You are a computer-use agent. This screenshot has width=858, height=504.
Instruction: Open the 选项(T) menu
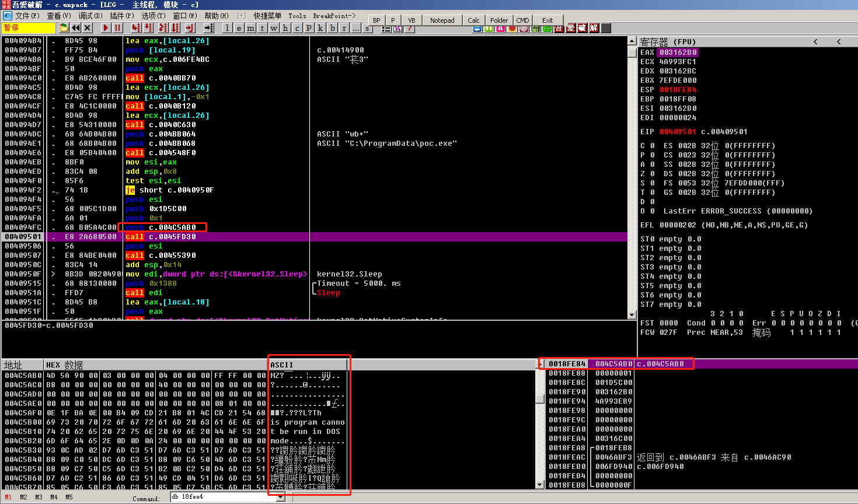(154, 16)
